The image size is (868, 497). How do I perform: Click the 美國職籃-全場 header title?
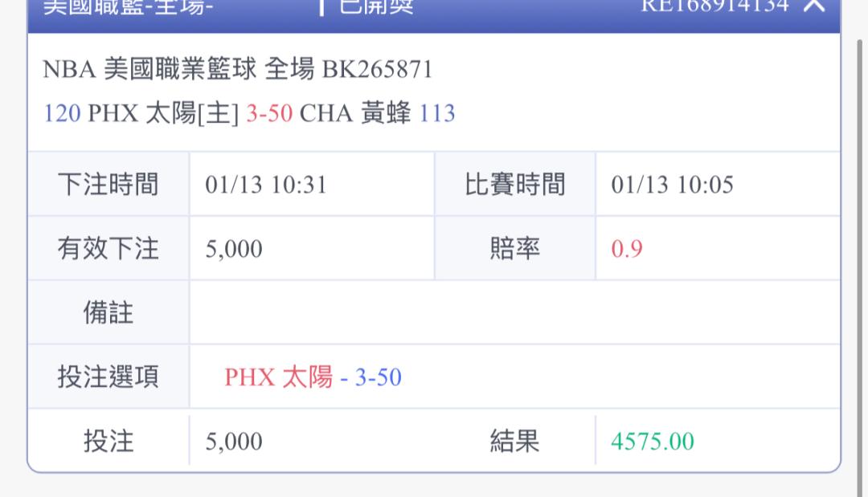(x=127, y=6)
